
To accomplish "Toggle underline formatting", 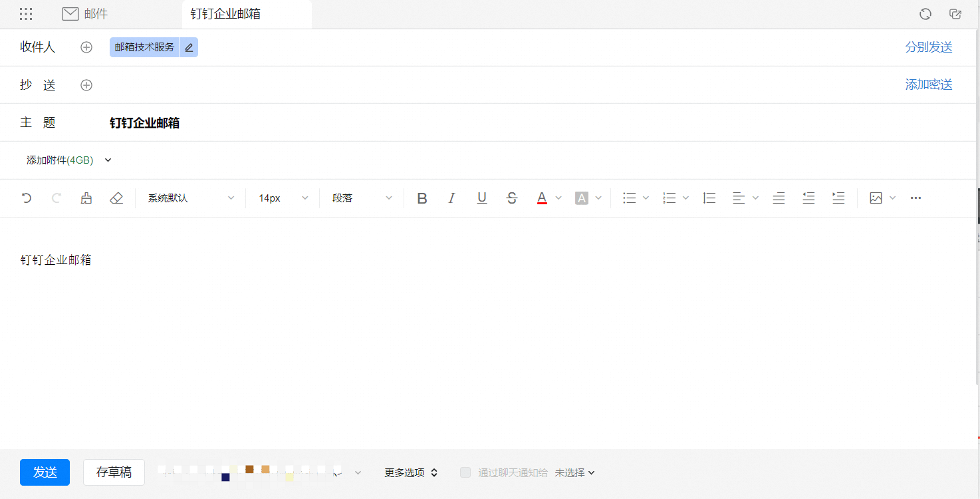I will 482,198.
